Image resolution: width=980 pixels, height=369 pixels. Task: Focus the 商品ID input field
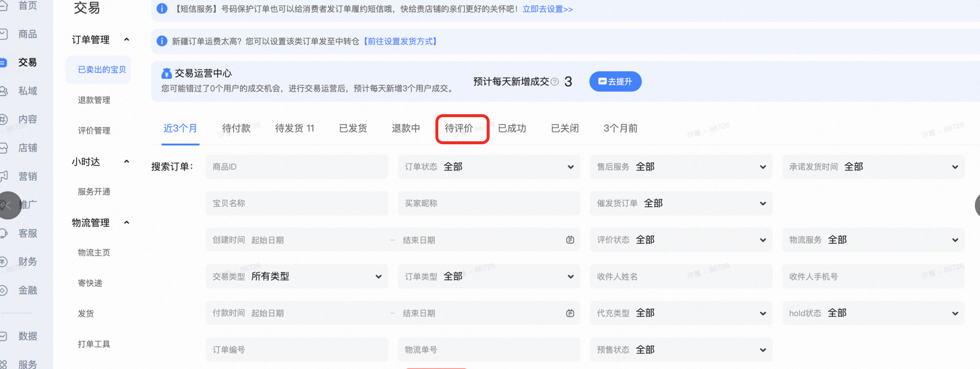pos(297,167)
